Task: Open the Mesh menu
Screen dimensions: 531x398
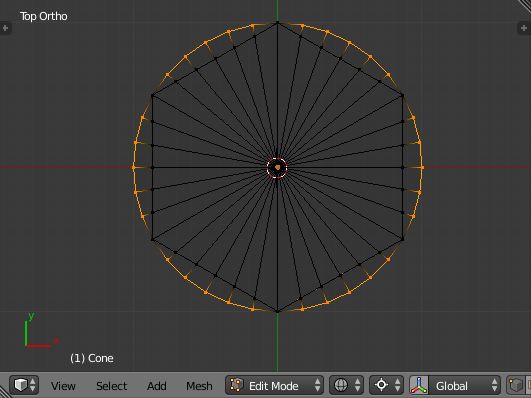Action: tap(199, 386)
